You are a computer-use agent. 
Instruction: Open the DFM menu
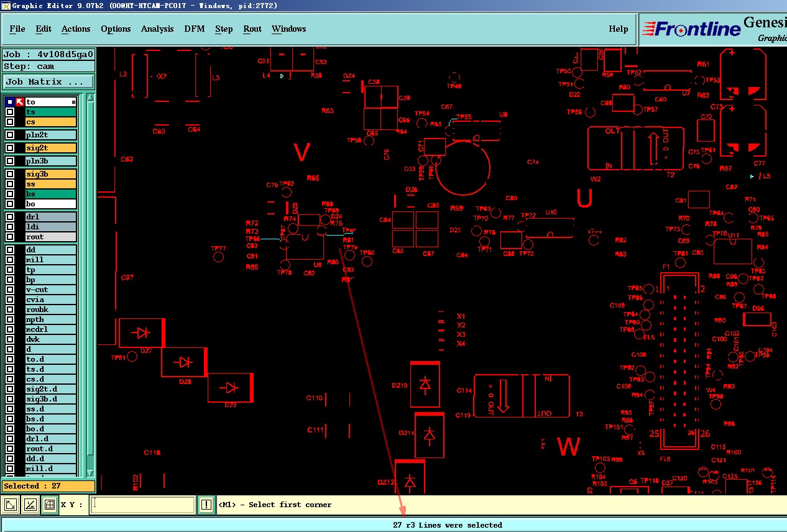(x=195, y=29)
